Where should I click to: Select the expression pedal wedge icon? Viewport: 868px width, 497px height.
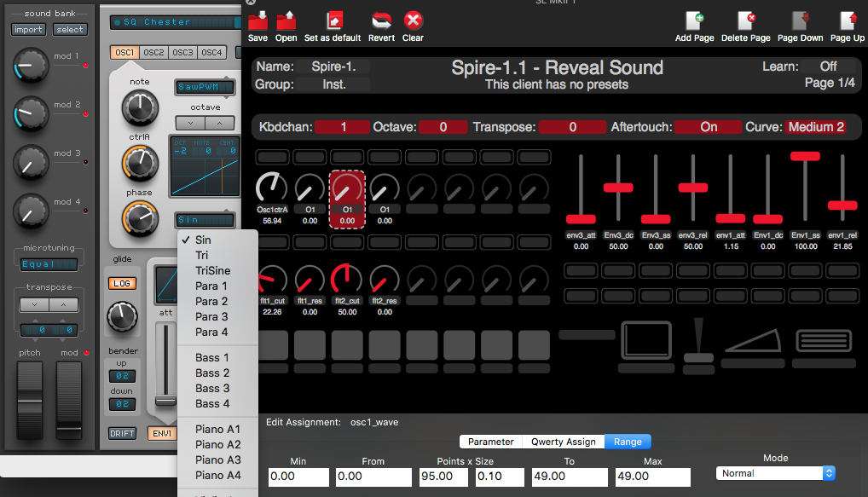point(753,340)
